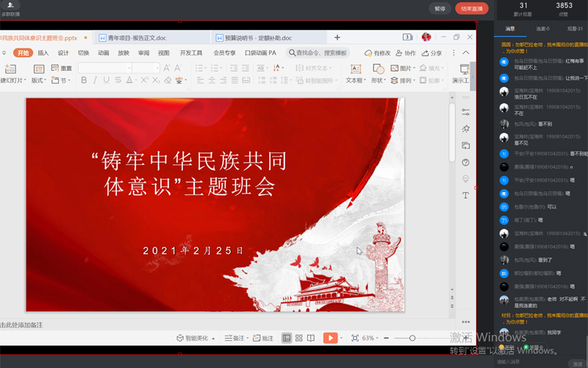Image resolution: width=588 pixels, height=368 pixels.
Task: Open the 设计 ribbon tab
Action: click(x=63, y=53)
